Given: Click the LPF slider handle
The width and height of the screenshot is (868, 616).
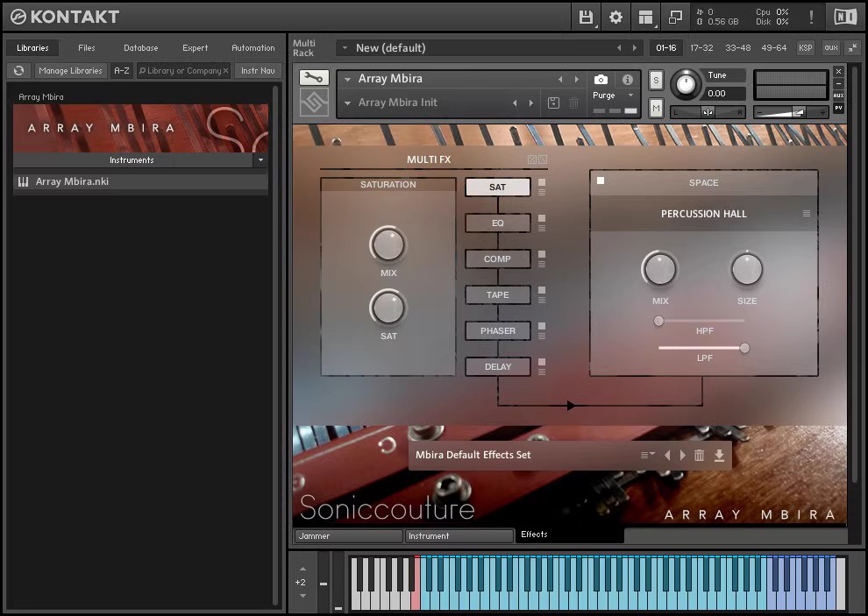Looking at the screenshot, I should coord(744,348).
